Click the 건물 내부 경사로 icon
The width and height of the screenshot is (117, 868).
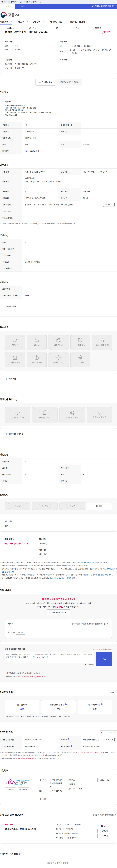pyautogui.click(x=99, y=415)
